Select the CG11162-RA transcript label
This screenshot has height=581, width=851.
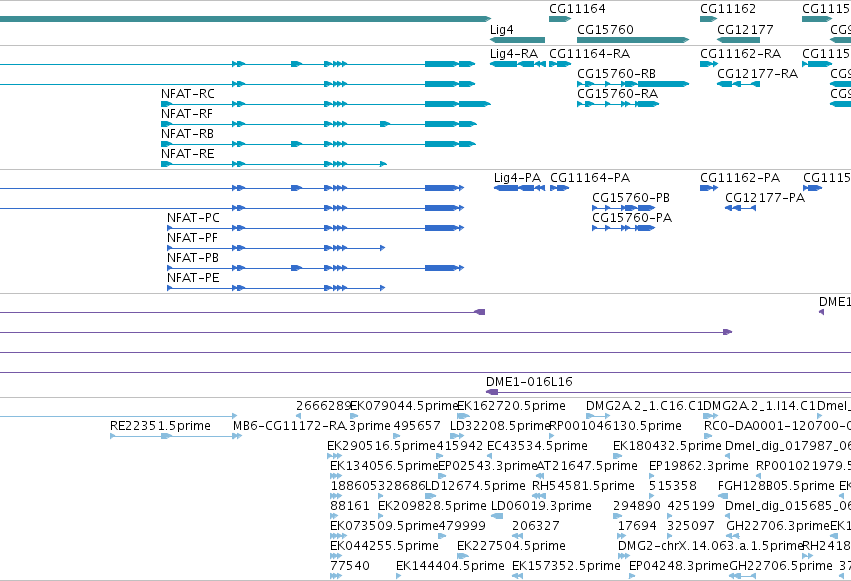pos(740,54)
